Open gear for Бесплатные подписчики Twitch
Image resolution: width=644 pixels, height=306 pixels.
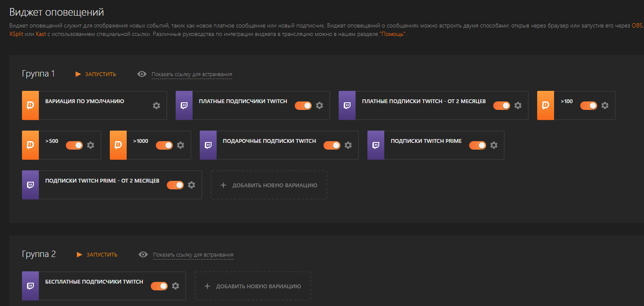coord(176,286)
